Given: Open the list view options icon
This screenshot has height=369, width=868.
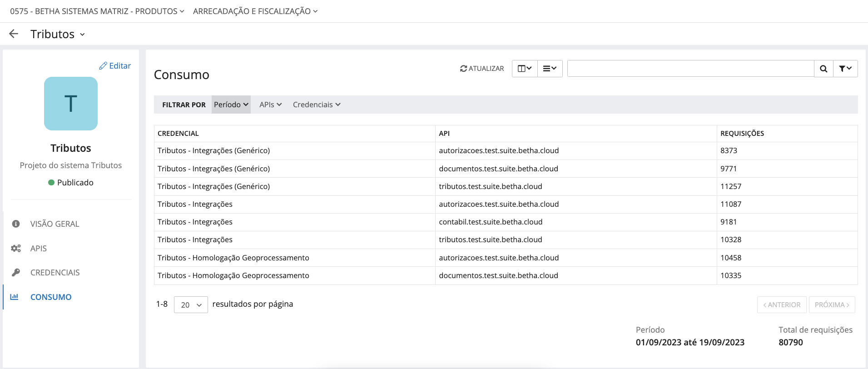Looking at the screenshot, I should click(x=550, y=69).
